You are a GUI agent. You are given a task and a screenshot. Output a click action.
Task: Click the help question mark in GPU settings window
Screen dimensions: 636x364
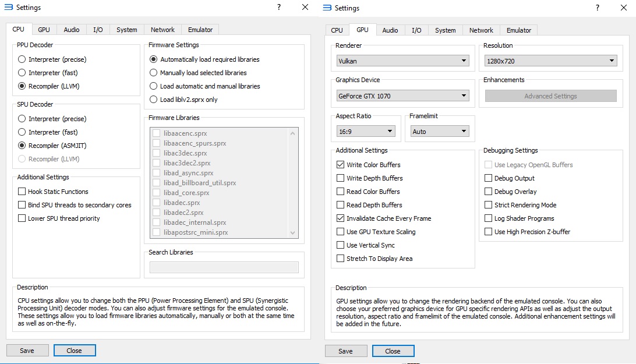(598, 8)
